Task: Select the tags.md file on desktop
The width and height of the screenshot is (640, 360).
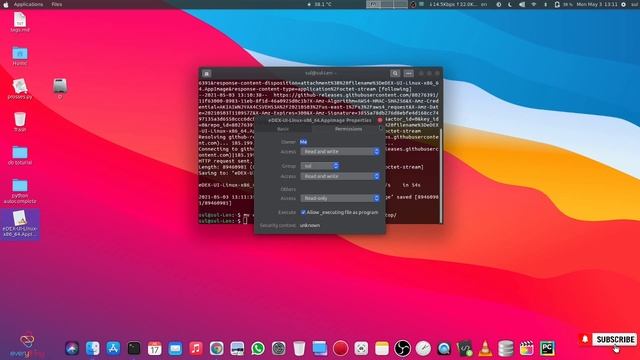Action: coord(20,22)
